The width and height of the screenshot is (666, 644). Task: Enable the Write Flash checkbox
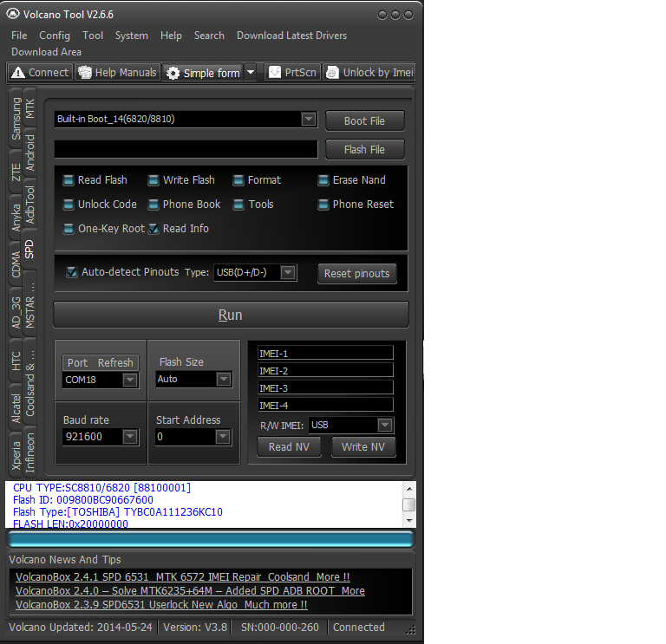(x=153, y=180)
